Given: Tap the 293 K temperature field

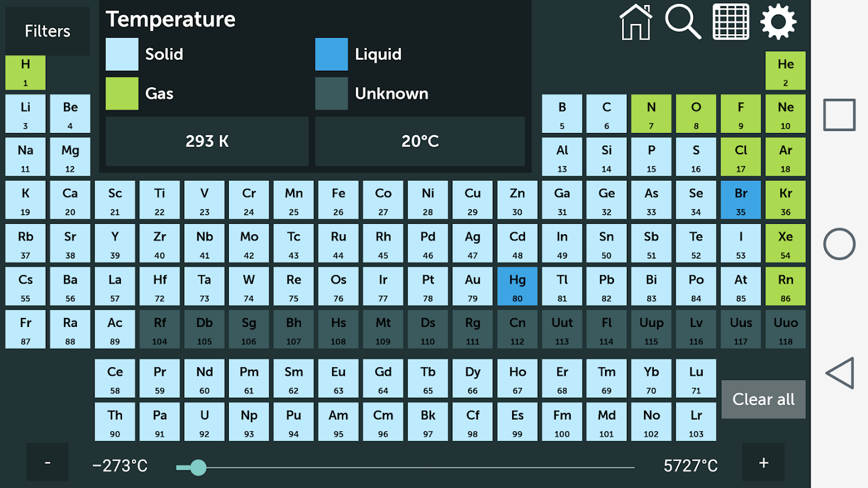Looking at the screenshot, I should [x=207, y=142].
